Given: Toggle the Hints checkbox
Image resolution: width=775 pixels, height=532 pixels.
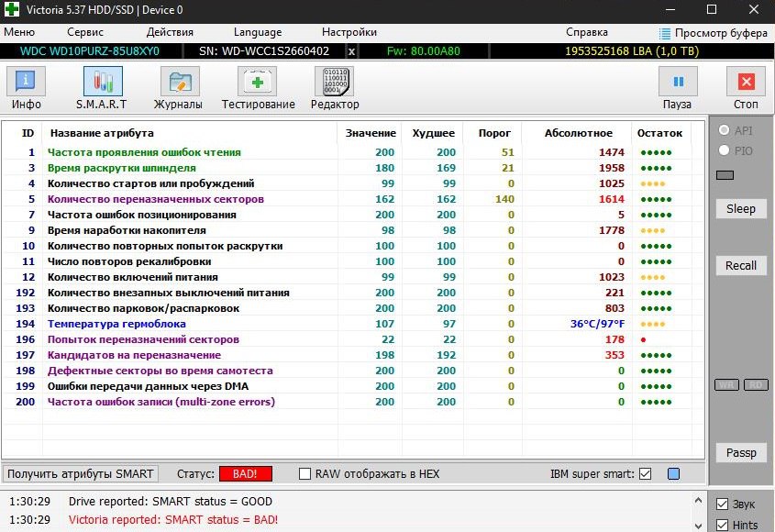Looking at the screenshot, I should [x=722, y=525].
